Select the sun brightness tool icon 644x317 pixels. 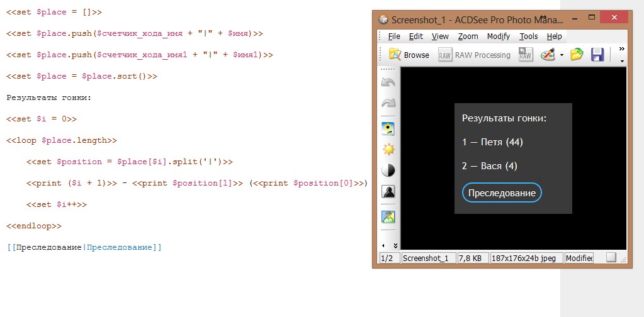click(x=388, y=149)
